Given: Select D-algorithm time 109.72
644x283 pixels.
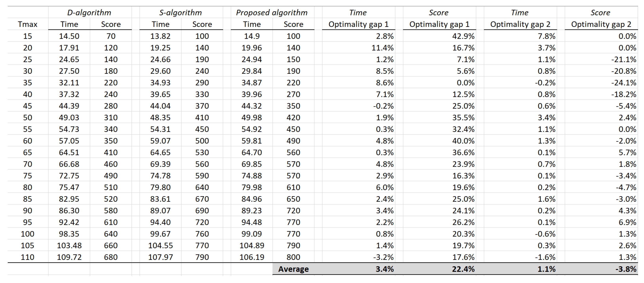Looking at the screenshot, I should (69, 257).
